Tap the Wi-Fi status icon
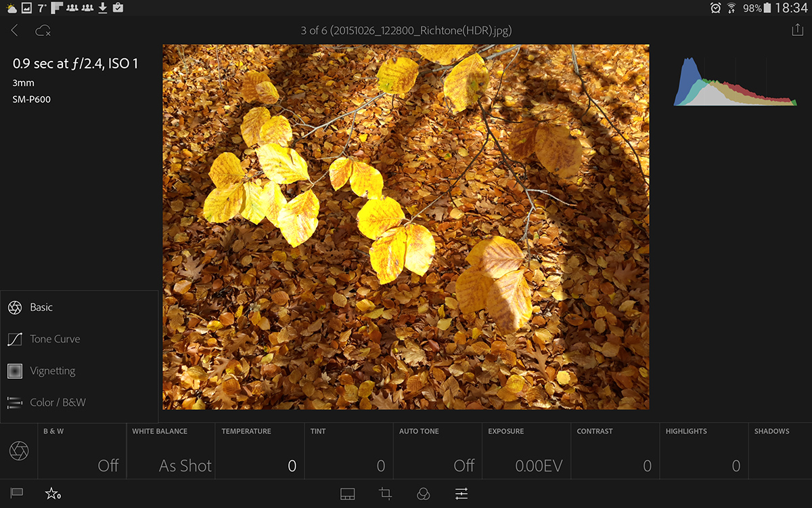The height and width of the screenshot is (508, 812). tap(731, 8)
